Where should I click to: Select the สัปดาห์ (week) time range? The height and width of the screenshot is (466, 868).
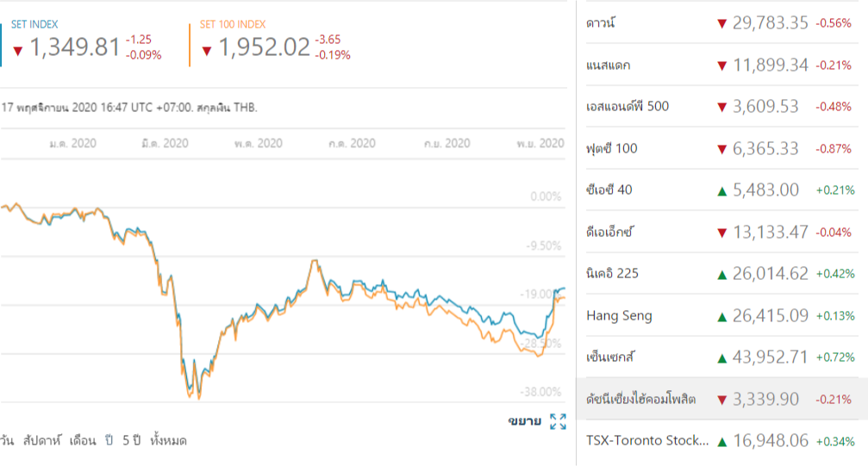tap(42, 440)
